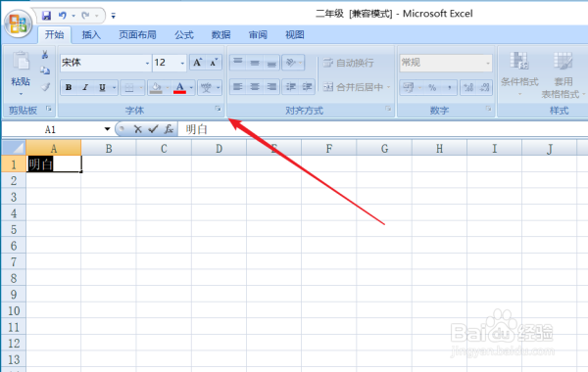Switch to the 审阅 tab
The image size is (588, 372).
258,35
